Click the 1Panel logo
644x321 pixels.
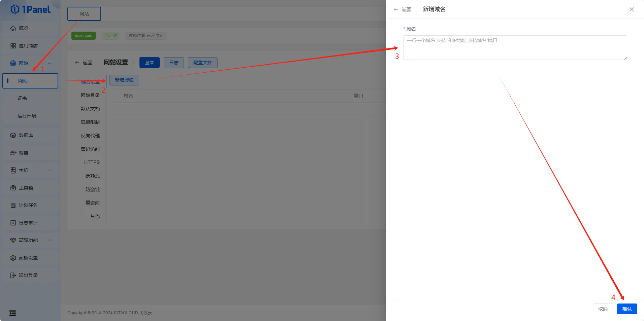coord(30,9)
